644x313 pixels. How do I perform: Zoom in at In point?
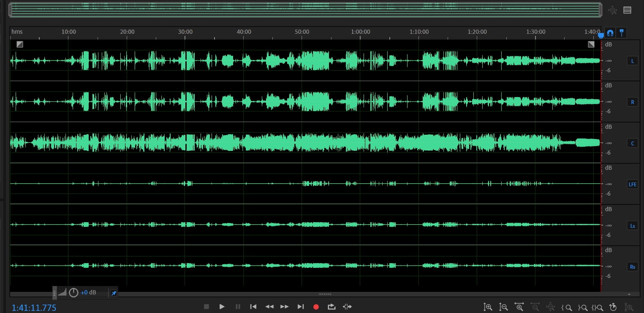(566, 308)
